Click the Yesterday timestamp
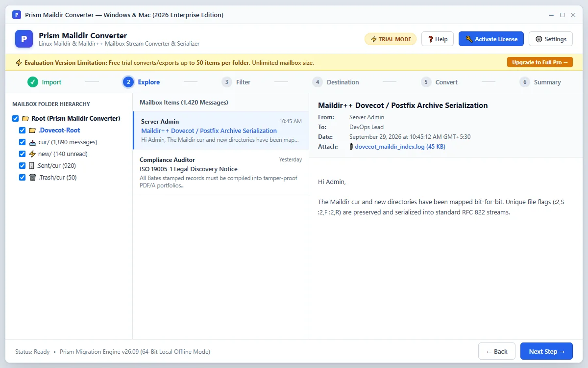 [291, 159]
